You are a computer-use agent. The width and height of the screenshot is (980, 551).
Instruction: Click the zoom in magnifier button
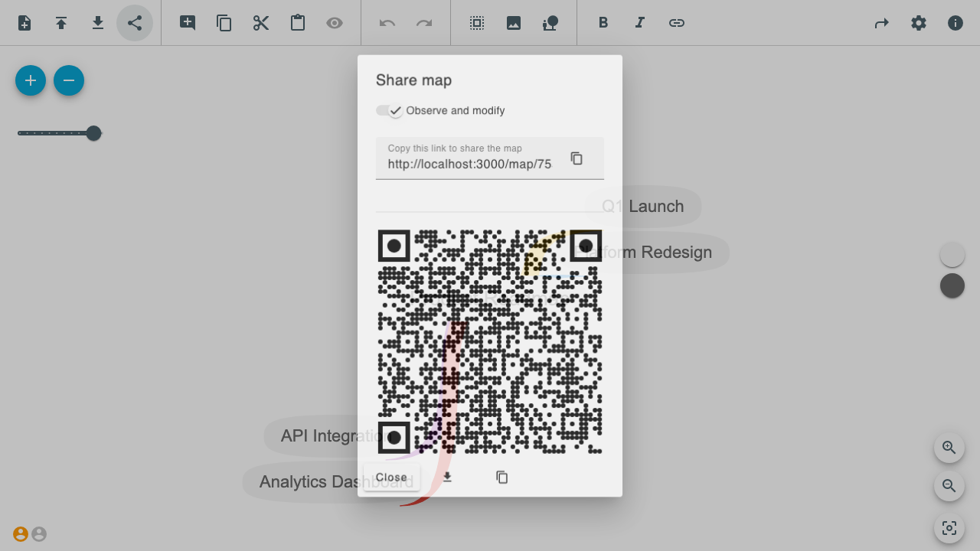coord(949,448)
